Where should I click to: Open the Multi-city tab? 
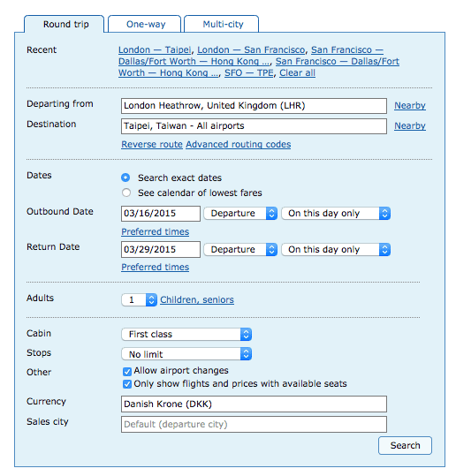coord(222,24)
